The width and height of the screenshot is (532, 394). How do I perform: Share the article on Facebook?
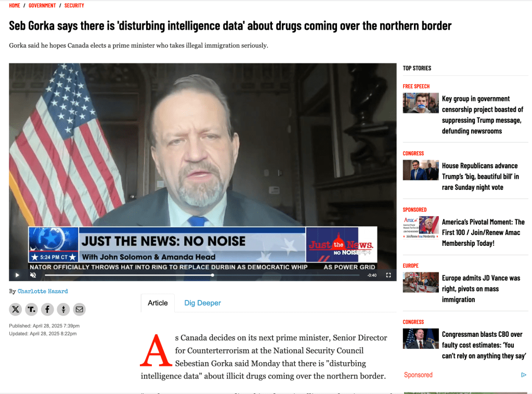(x=47, y=309)
